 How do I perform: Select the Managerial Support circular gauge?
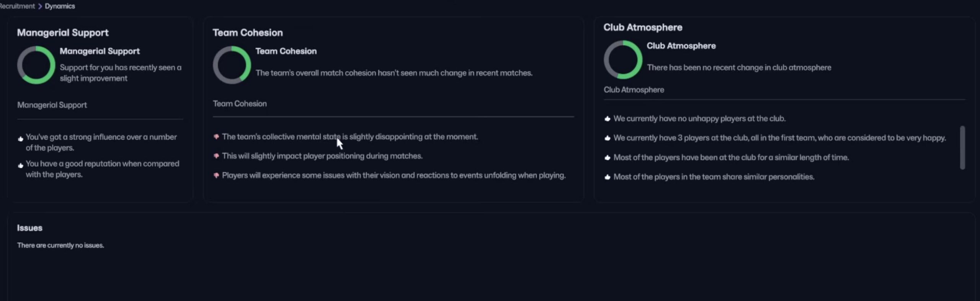(36, 64)
